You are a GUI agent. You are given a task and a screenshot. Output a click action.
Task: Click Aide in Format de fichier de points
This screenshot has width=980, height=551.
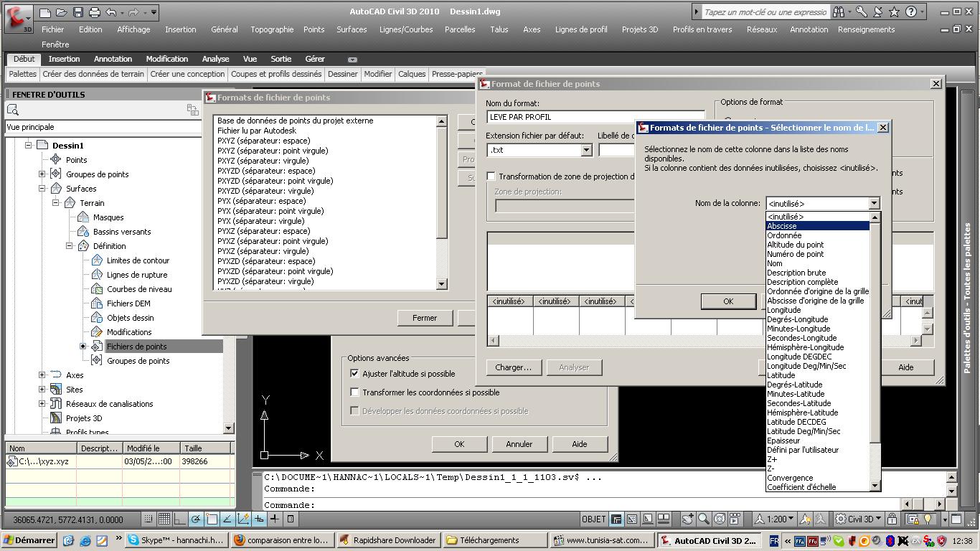906,367
